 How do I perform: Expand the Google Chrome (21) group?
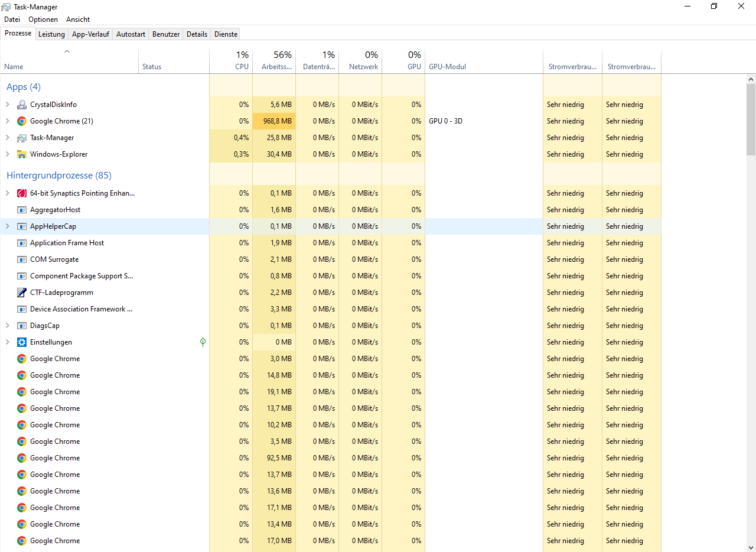7,121
